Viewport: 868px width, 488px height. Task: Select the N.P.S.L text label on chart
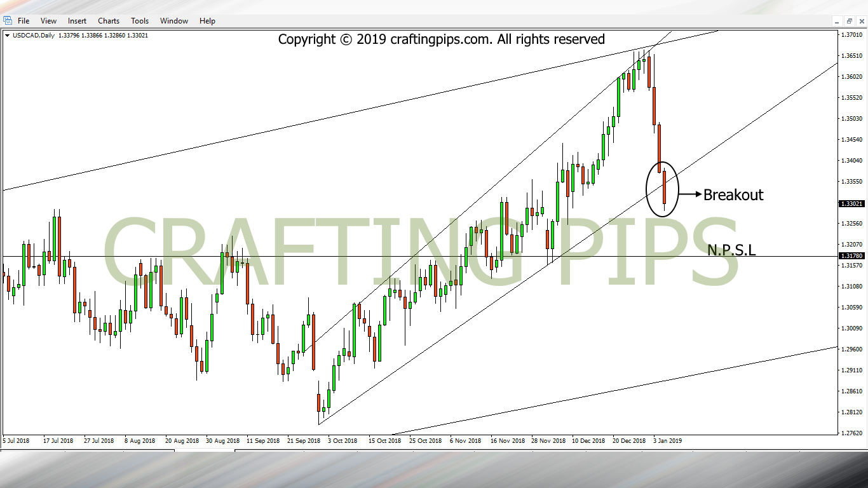[731, 250]
